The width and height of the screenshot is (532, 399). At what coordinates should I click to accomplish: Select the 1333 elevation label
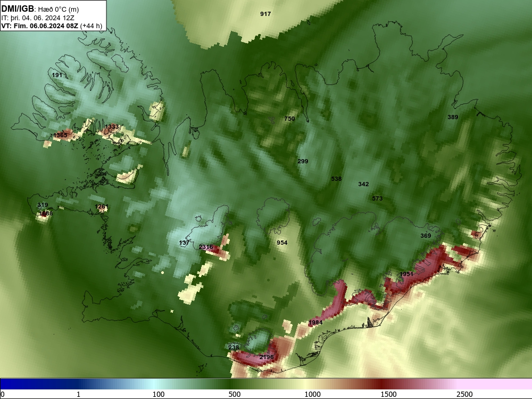(112, 127)
